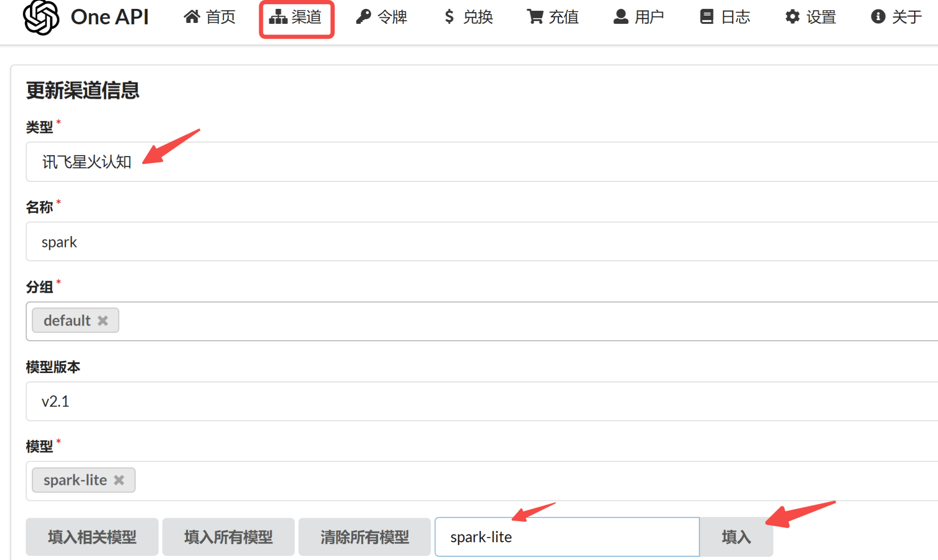Viewport: 938px width, 560px height.
Task: Open the 充值 top-up page
Action: pos(553,17)
